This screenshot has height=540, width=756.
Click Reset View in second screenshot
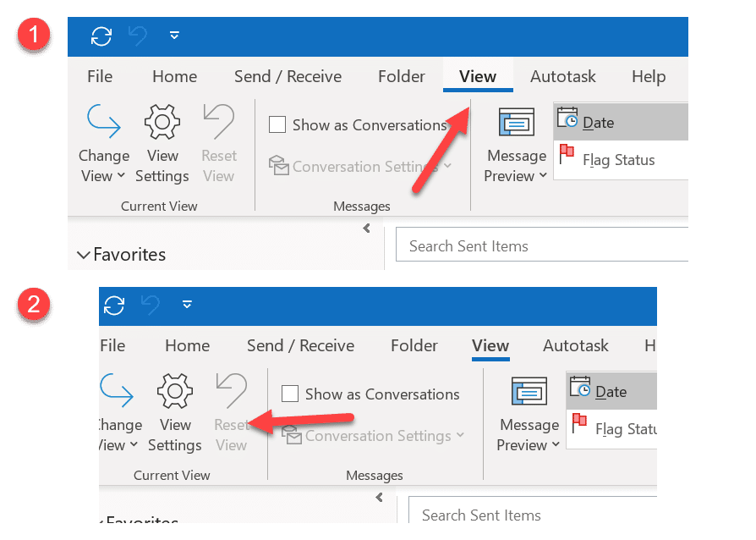232,412
